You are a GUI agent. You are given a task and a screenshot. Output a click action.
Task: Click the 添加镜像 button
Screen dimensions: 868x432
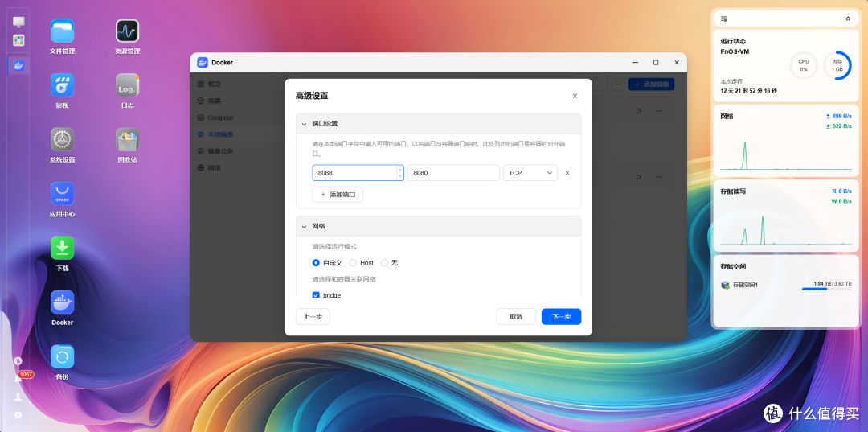(x=651, y=84)
